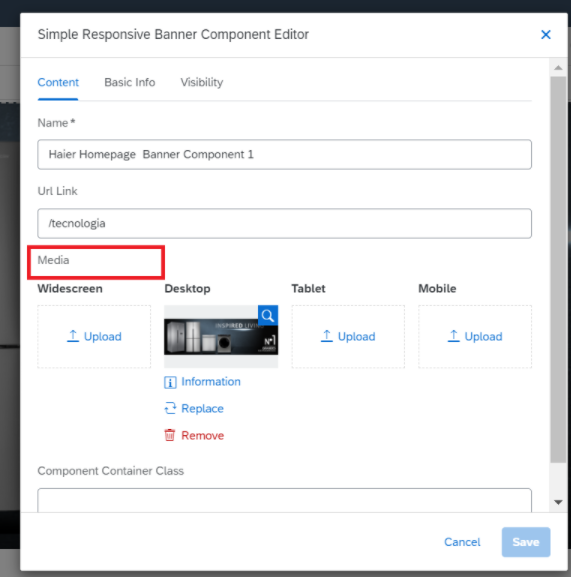The image size is (571, 577).
Task: Click the Replace arrows icon
Action: (x=170, y=408)
